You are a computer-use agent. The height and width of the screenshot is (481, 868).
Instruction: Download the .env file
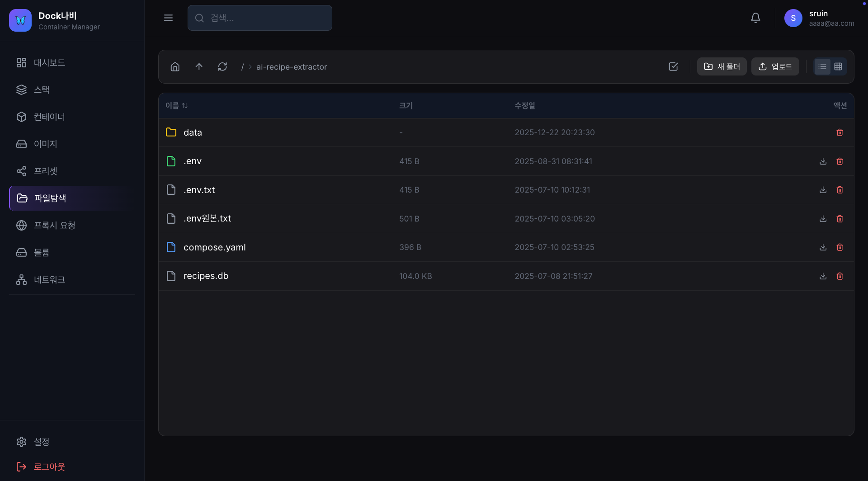click(823, 161)
